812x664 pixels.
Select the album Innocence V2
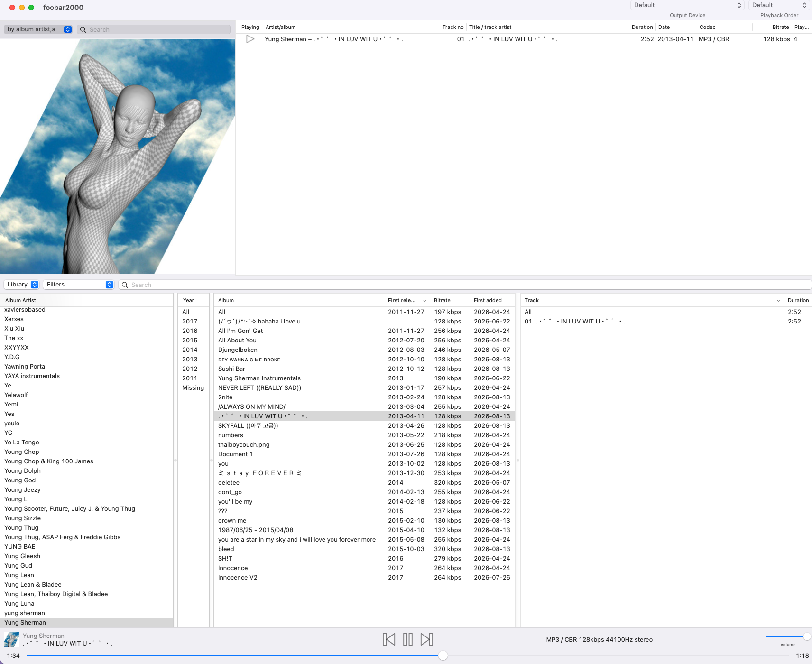pyautogui.click(x=365, y=577)
